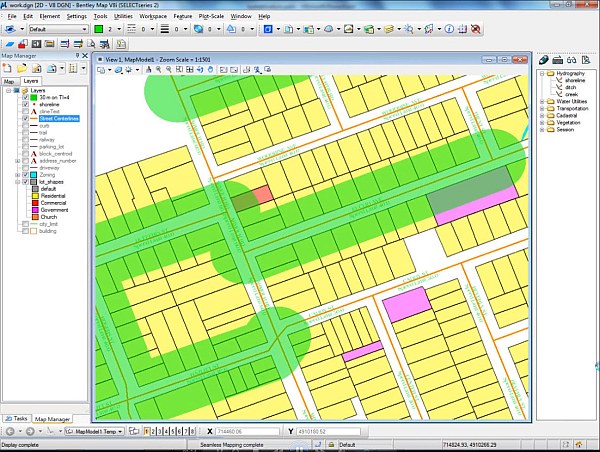Click the green active color swatch
Viewport: 600px width, 452px height.
click(x=100, y=29)
